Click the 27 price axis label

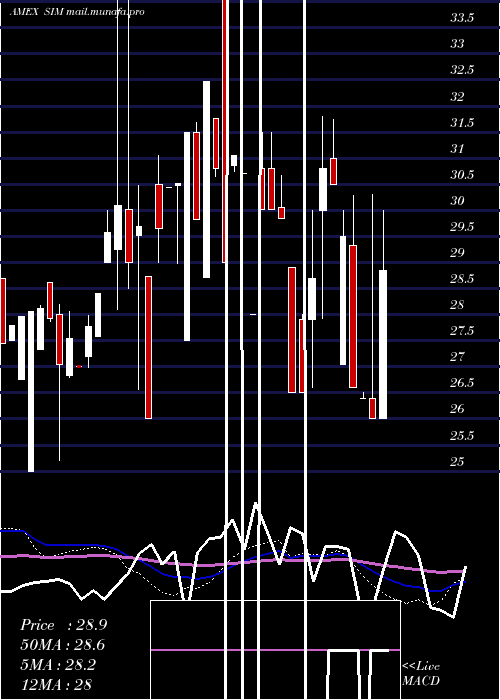[x=457, y=357]
